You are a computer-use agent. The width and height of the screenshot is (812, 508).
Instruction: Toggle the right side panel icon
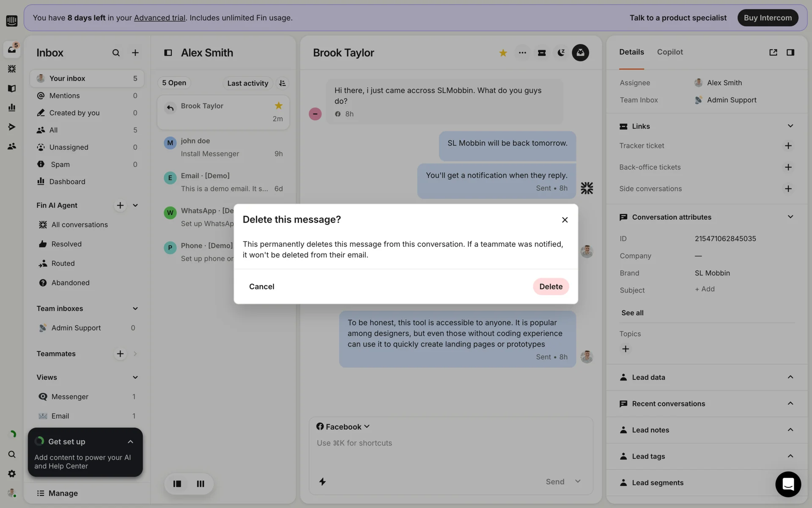790,52
